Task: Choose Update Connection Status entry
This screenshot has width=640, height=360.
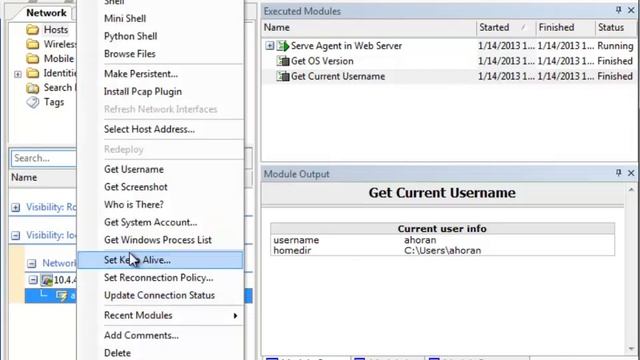Action: (x=160, y=295)
